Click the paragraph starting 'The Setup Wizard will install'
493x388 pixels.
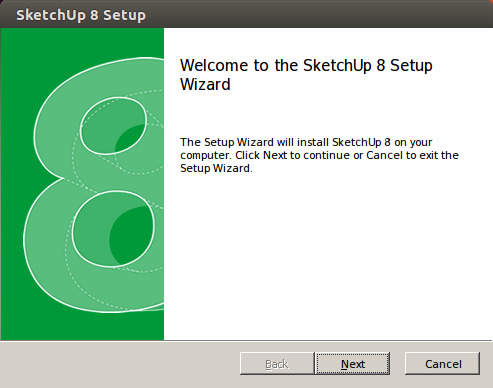pos(319,155)
